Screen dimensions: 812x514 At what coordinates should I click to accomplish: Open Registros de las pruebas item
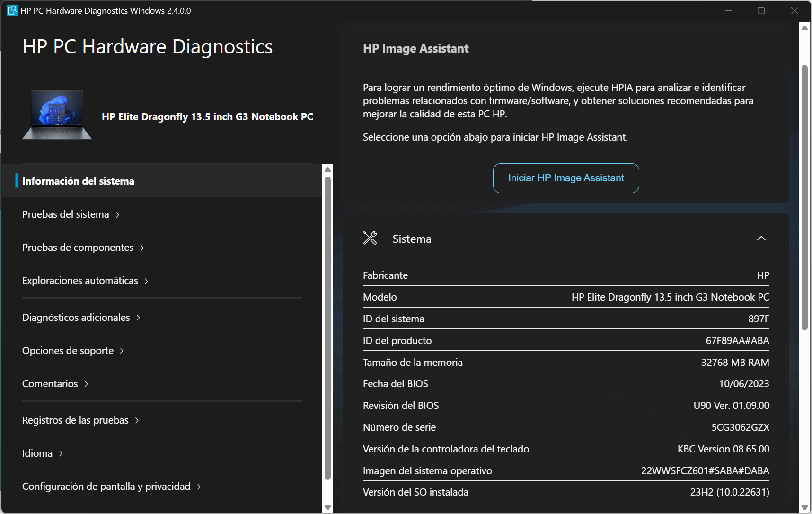[76, 420]
